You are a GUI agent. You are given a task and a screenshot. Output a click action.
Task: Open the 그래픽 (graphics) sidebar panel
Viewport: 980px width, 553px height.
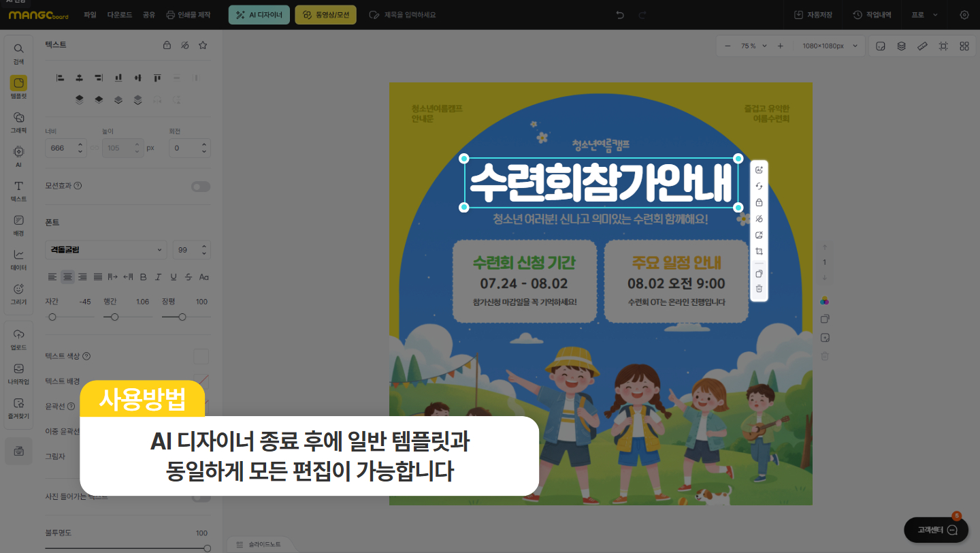pyautogui.click(x=19, y=121)
